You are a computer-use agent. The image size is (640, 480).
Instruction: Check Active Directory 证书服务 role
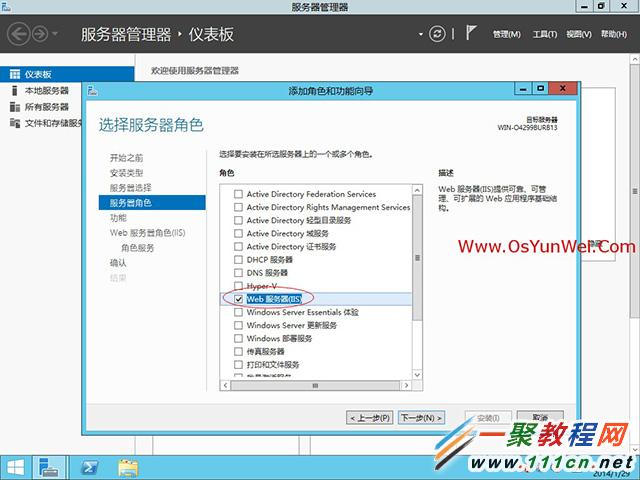238,247
